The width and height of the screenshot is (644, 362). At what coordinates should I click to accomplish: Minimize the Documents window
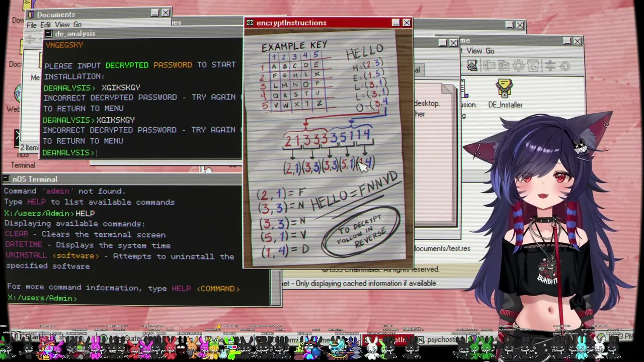(x=155, y=13)
